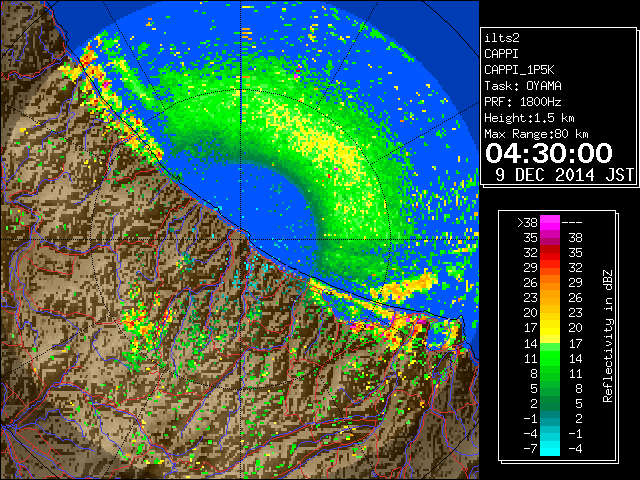Click the 'ilts2' label in info box
The image size is (640, 480).
[x=502, y=38]
